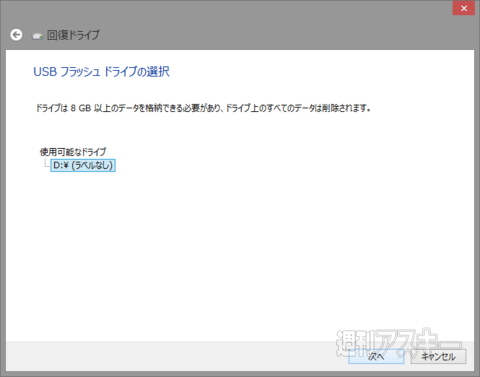
Task: Go back with the round arrow button
Action: [16, 35]
